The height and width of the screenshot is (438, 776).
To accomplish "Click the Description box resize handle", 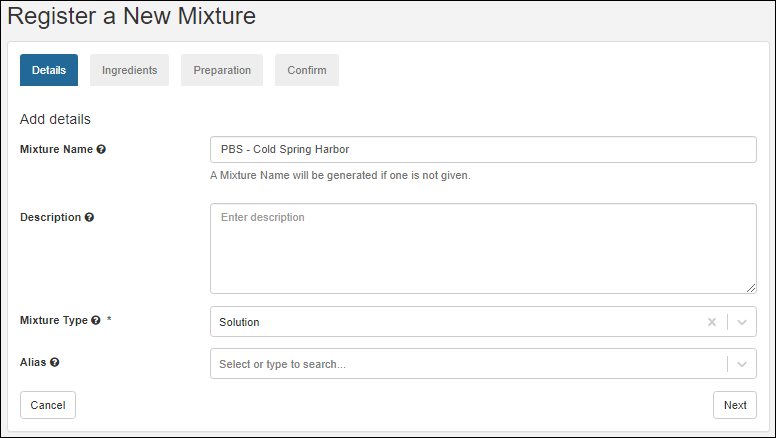I will 750,287.
